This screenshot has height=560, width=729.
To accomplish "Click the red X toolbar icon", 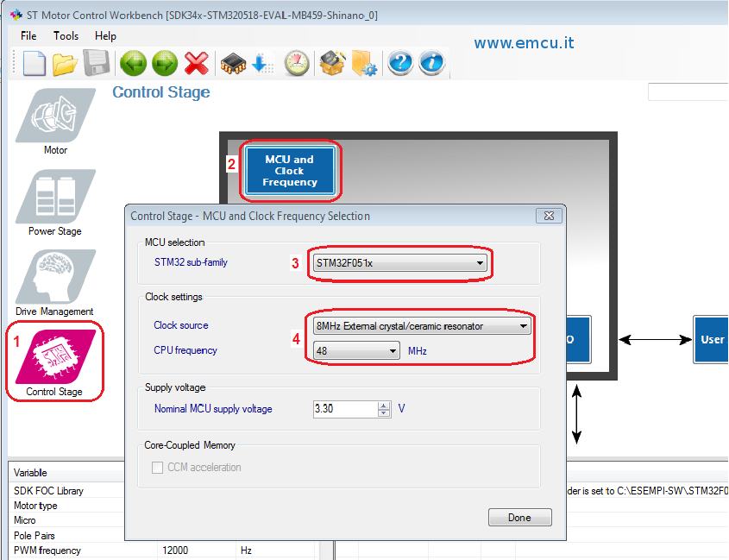I will click(x=196, y=63).
